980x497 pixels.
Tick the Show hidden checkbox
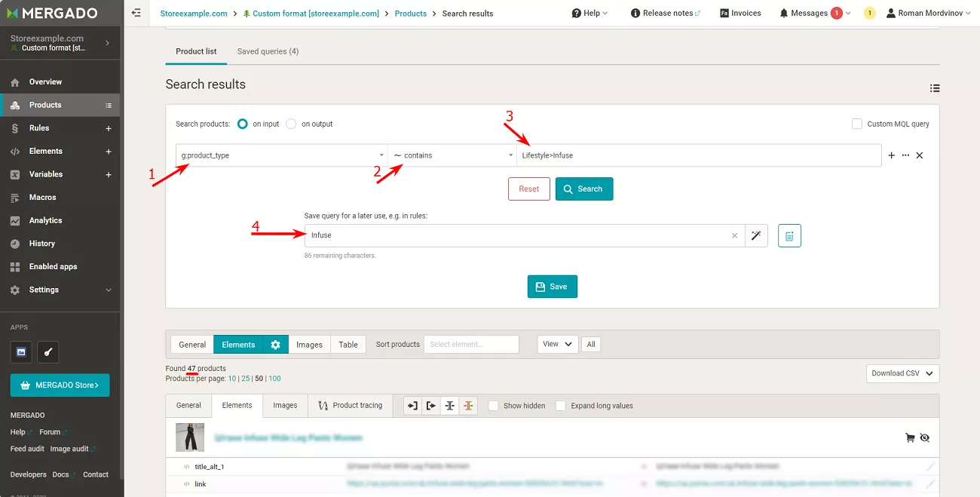[x=494, y=406]
